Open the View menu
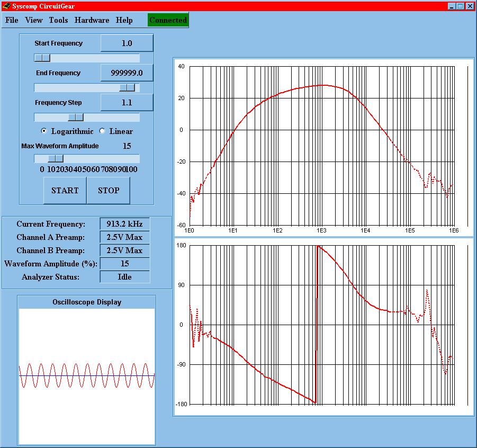The image size is (477, 448). 34,20
